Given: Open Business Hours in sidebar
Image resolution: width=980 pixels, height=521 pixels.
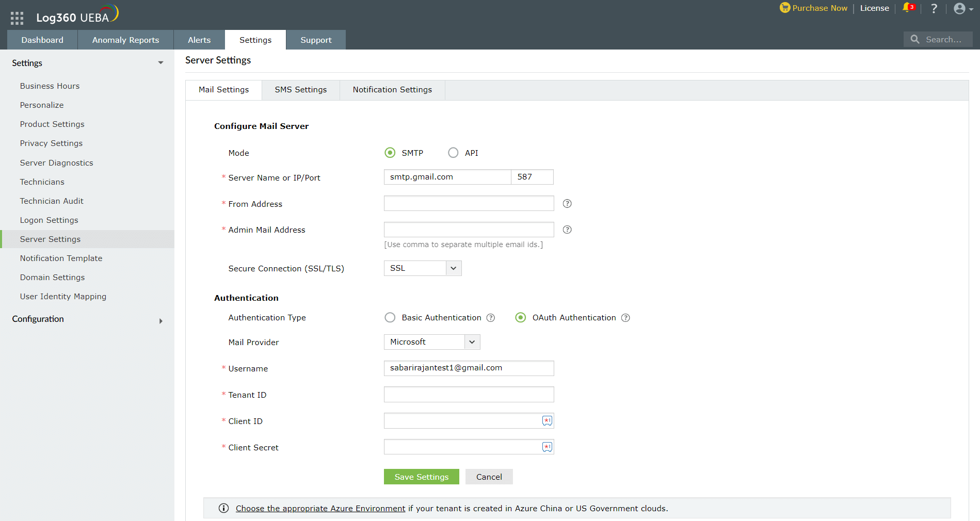Looking at the screenshot, I should point(50,86).
